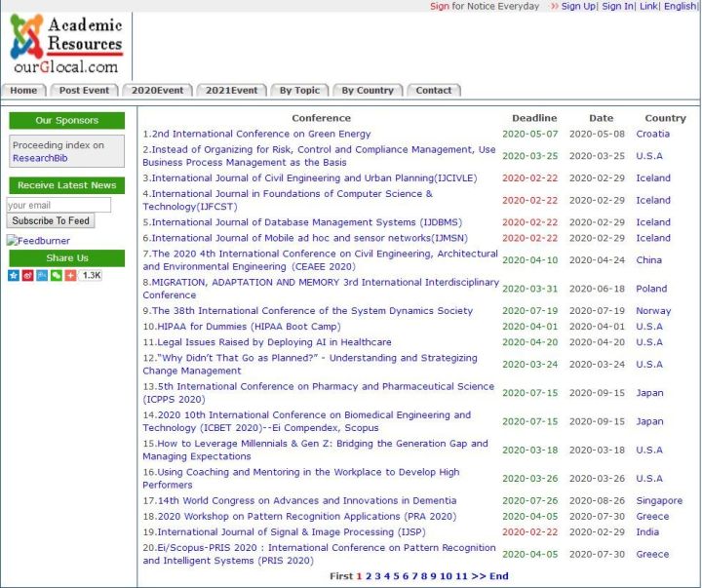Click the Sign In link

[x=617, y=6]
